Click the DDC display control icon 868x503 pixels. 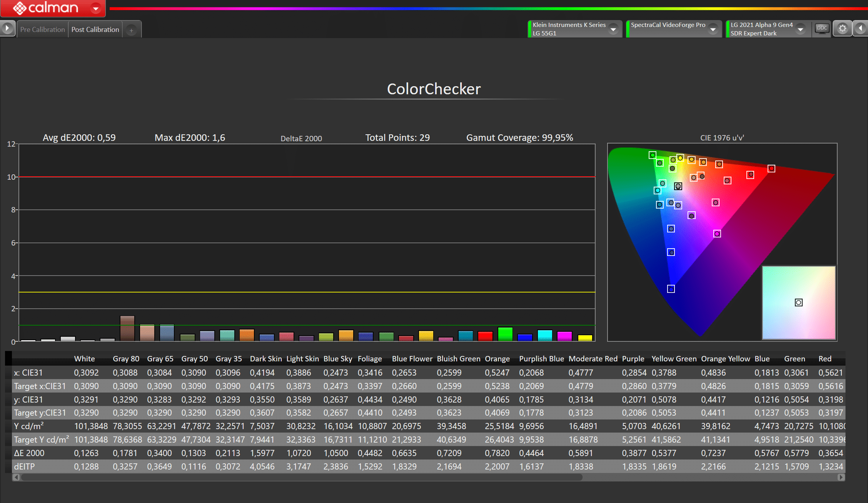click(822, 28)
